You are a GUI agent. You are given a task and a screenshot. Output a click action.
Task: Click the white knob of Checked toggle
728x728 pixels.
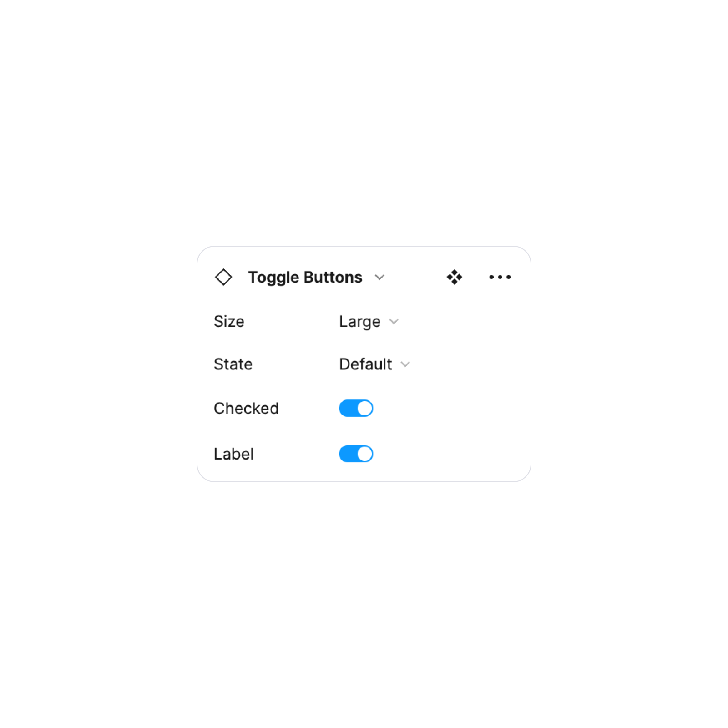(x=364, y=408)
